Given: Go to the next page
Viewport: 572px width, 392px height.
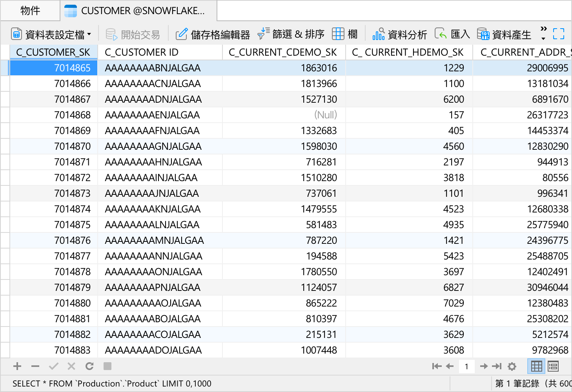Looking at the screenshot, I should 484,366.
